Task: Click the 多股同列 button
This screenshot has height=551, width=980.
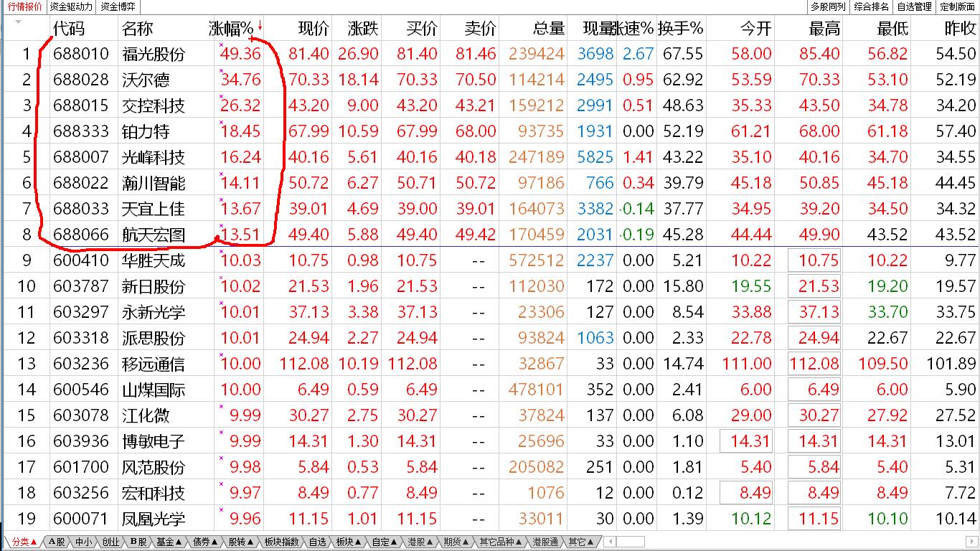Action: (828, 6)
